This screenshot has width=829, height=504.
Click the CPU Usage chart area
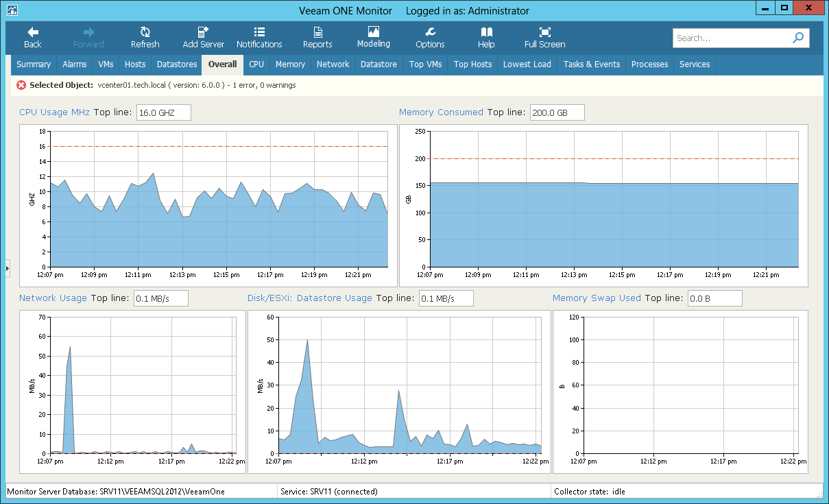tap(208, 206)
